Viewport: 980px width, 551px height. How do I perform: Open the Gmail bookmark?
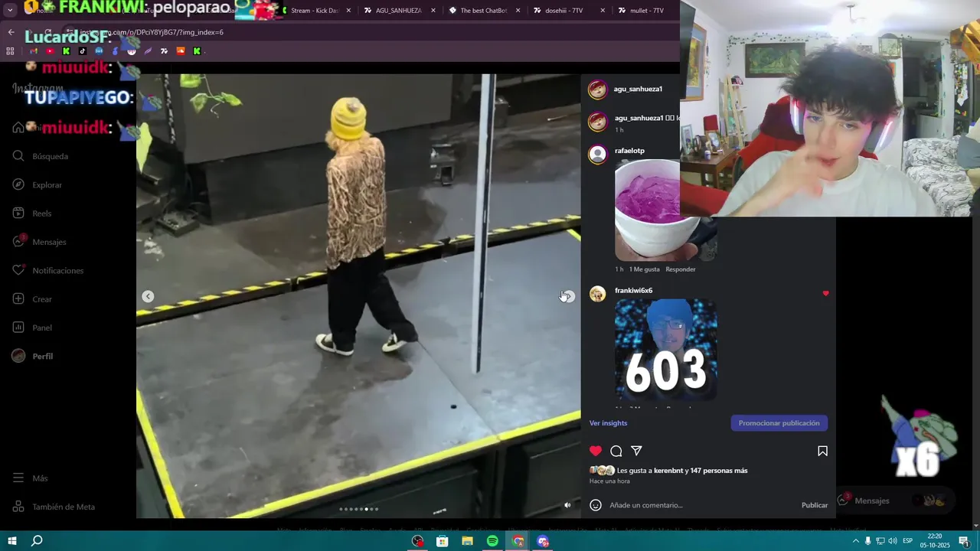click(33, 51)
